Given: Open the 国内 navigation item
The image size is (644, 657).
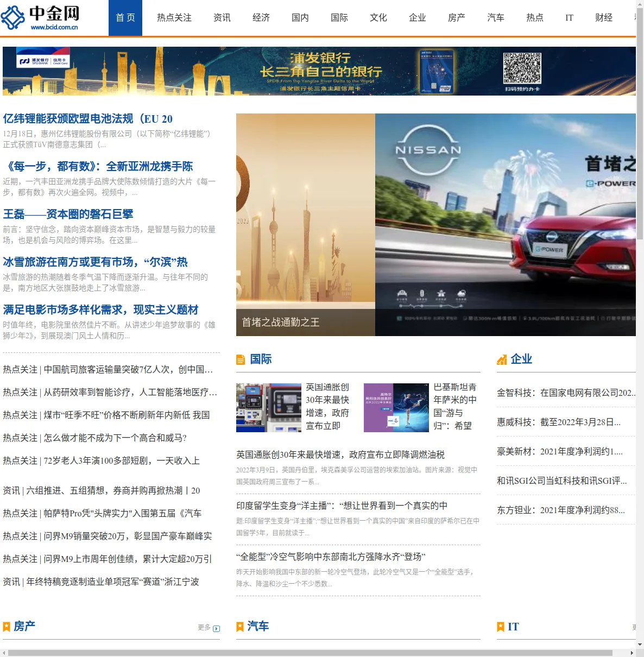Looking at the screenshot, I should (300, 18).
